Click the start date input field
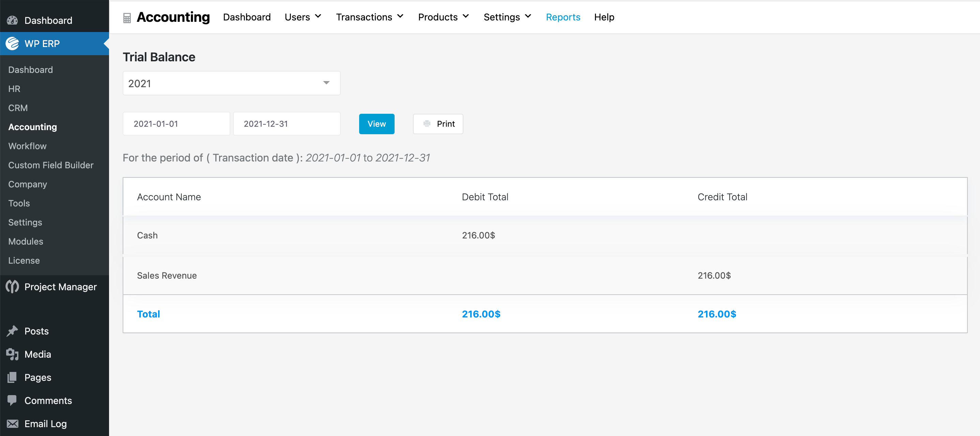This screenshot has width=980, height=436. [x=175, y=124]
